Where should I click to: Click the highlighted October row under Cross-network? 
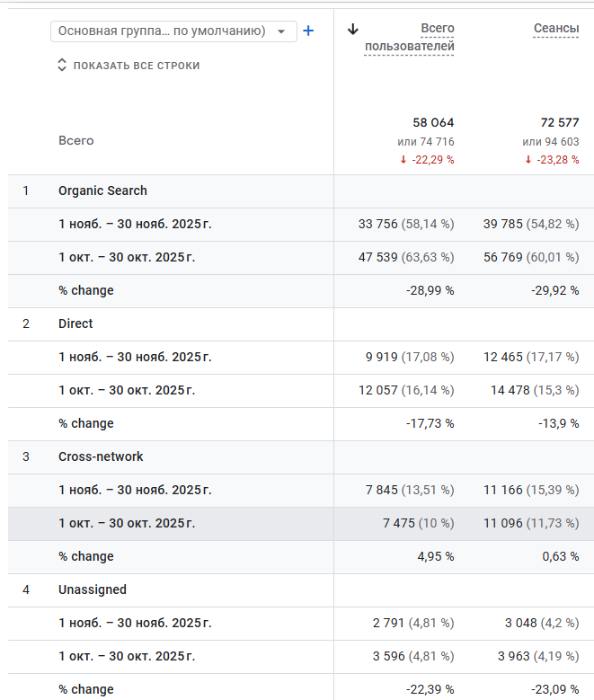tap(127, 523)
